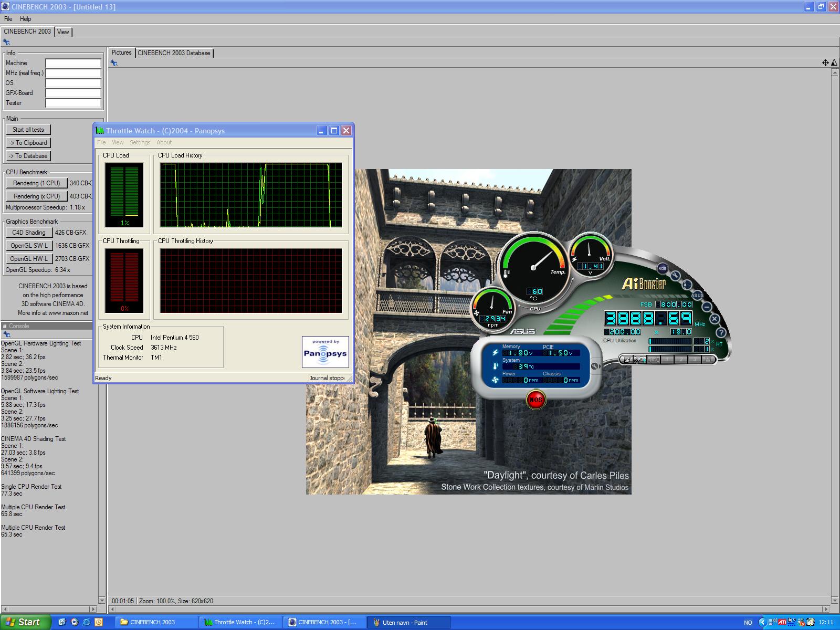Click Start all tests button
The image size is (840, 630).
(x=28, y=130)
